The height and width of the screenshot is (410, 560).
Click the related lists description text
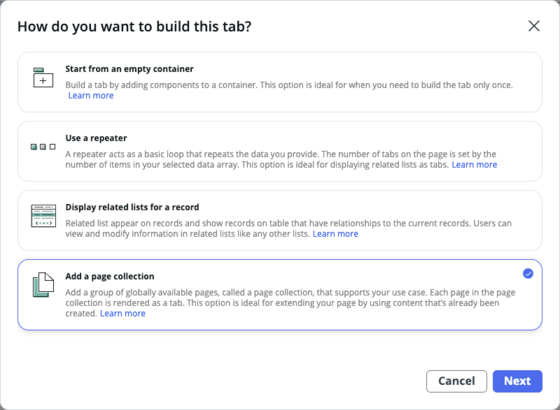(x=288, y=228)
